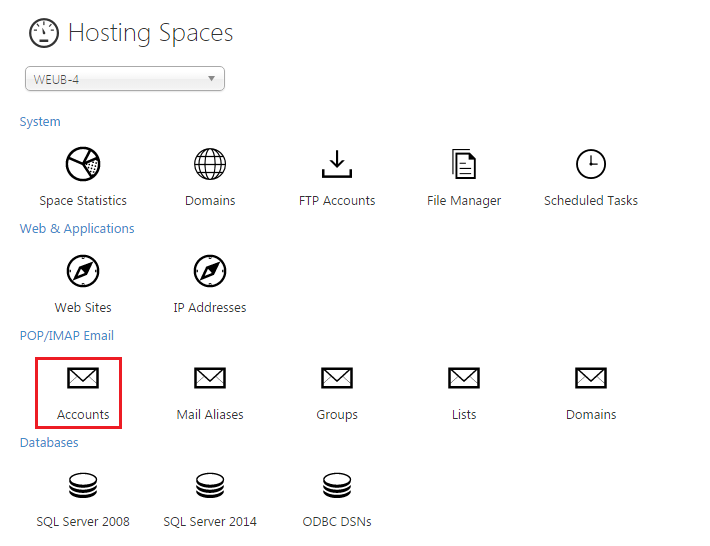710x546 pixels.
Task: Open IP Addresses compass icon
Action: pos(210,271)
